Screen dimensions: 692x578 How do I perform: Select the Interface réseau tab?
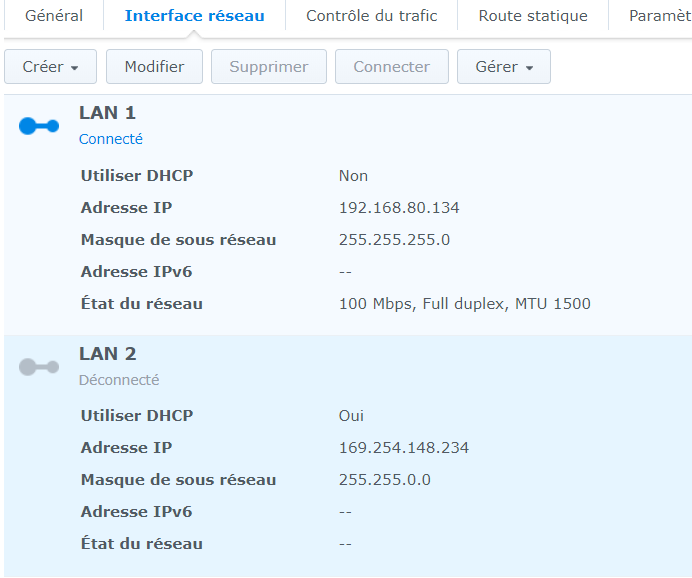coord(194,16)
